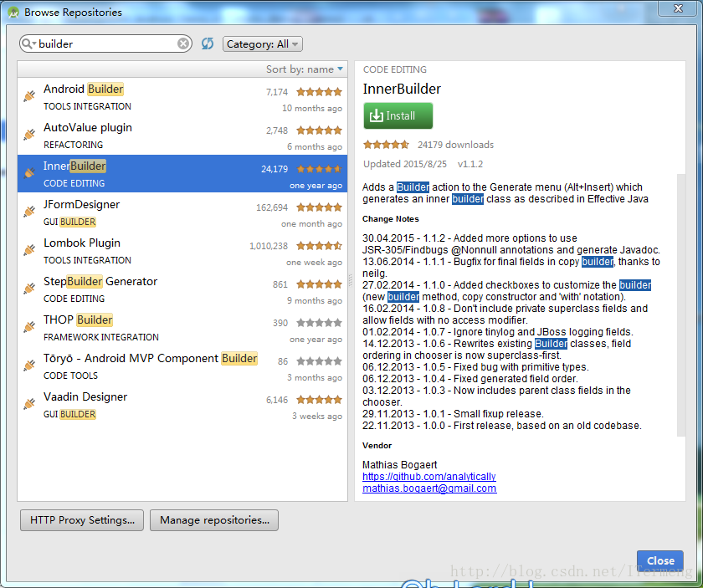Click the FRAMEWORK INTEGRATION category label

[x=101, y=337]
